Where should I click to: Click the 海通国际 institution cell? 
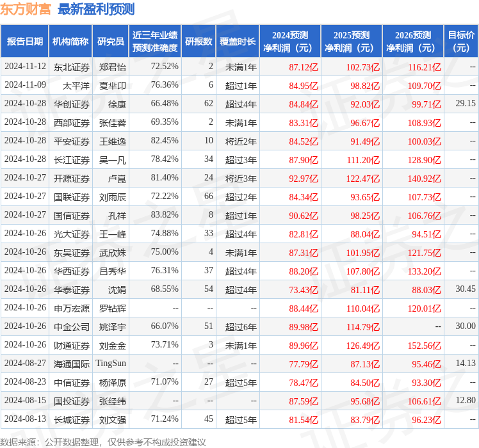coord(72,364)
